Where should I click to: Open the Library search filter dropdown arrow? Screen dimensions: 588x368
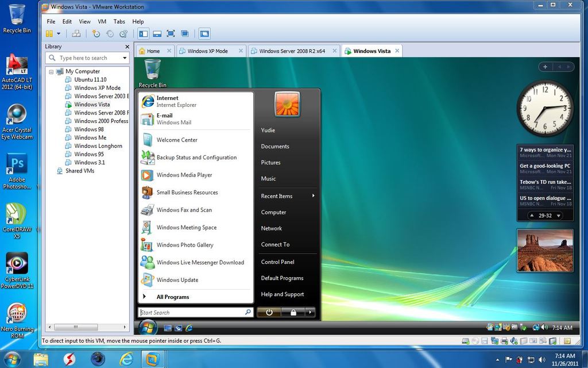pyautogui.click(x=125, y=58)
